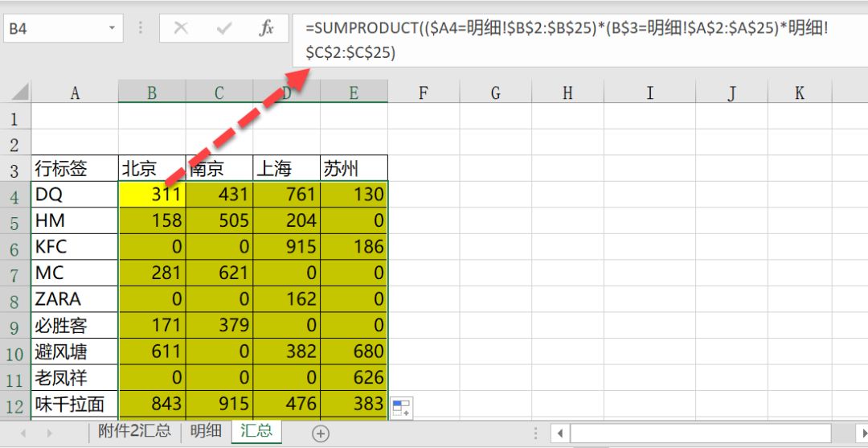
Task: Select row 4 header
Action: click(x=15, y=195)
